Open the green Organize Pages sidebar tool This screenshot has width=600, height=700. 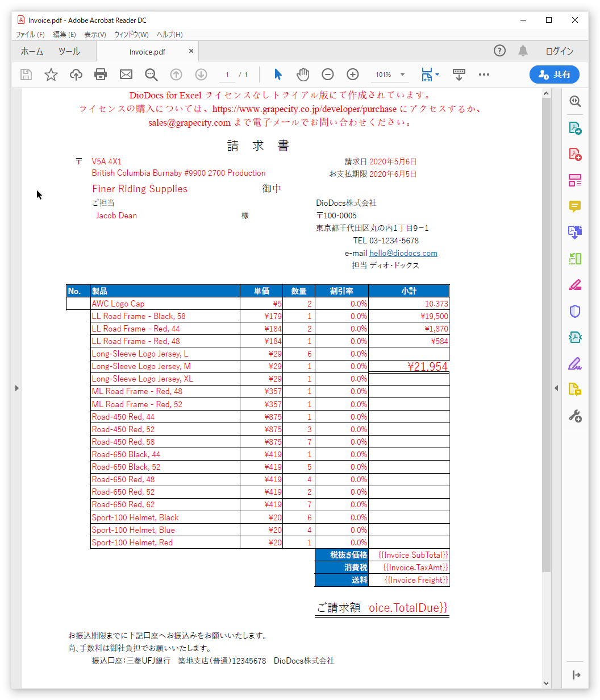[575, 259]
